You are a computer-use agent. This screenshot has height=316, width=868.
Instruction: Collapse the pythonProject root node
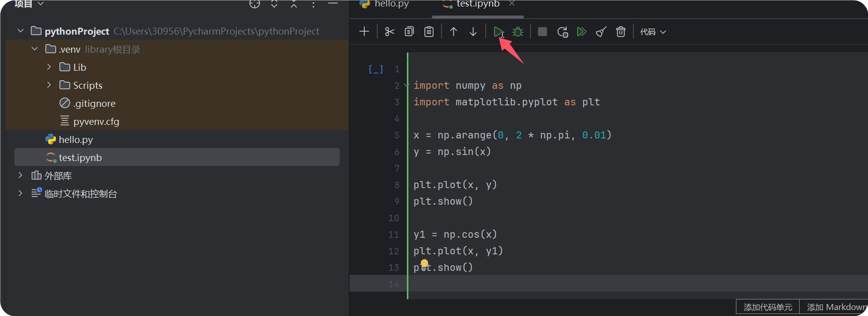(21, 31)
